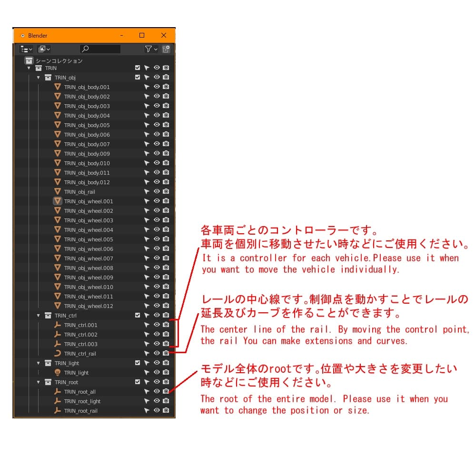Click the mesh icon beside TRIN_obj_wheel.012
Screen dimensions: 476x476
pos(57,306)
